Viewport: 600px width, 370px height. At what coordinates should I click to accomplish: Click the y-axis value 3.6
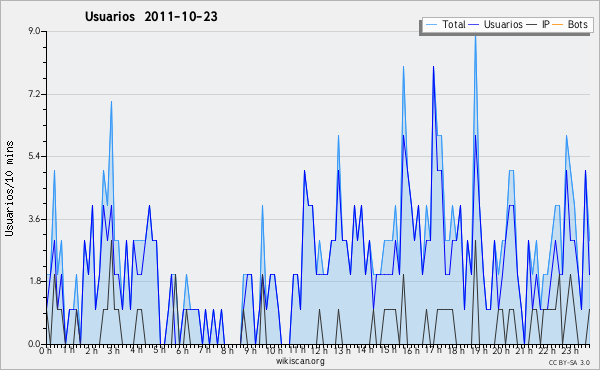34,219
